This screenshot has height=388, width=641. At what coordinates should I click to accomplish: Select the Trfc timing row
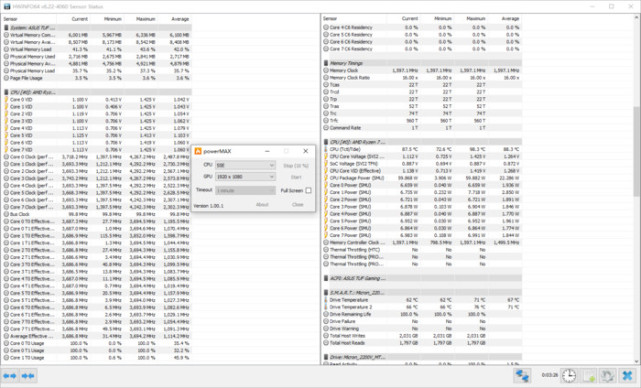422,121
